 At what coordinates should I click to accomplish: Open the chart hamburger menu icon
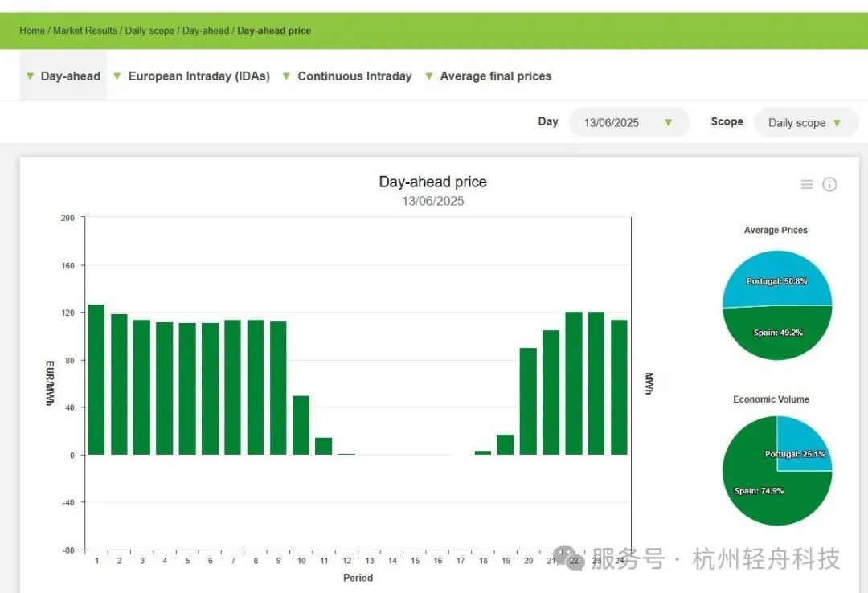[807, 185]
